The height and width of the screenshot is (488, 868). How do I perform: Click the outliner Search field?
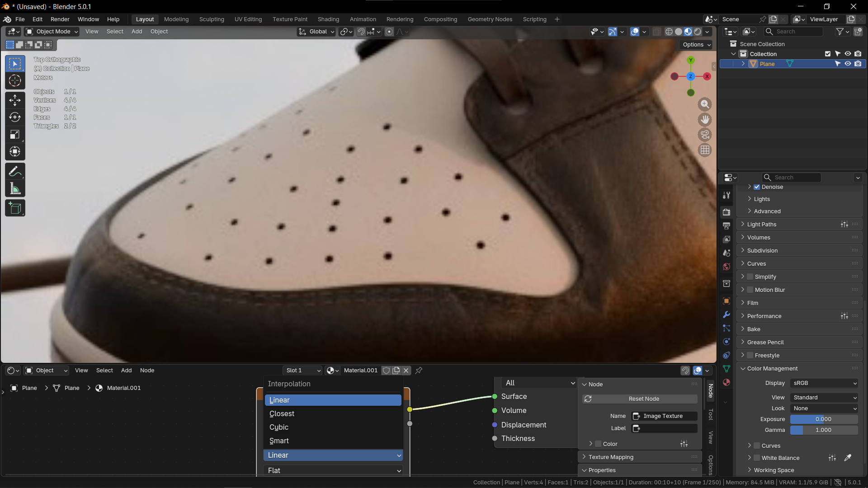(793, 32)
